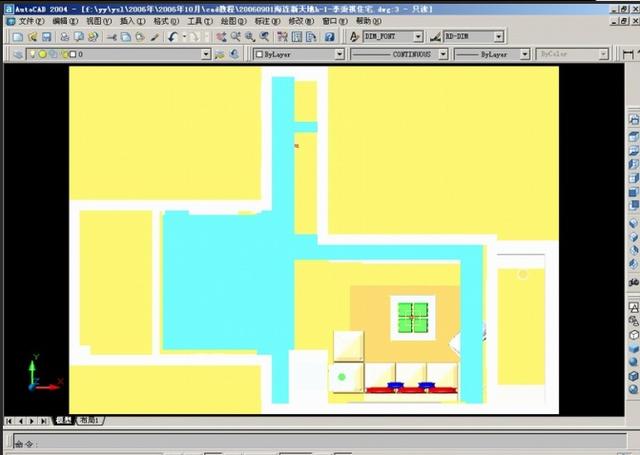Click the last-tab navigation arrow button
Viewport: 640px width, 455px height.
pos(43,421)
